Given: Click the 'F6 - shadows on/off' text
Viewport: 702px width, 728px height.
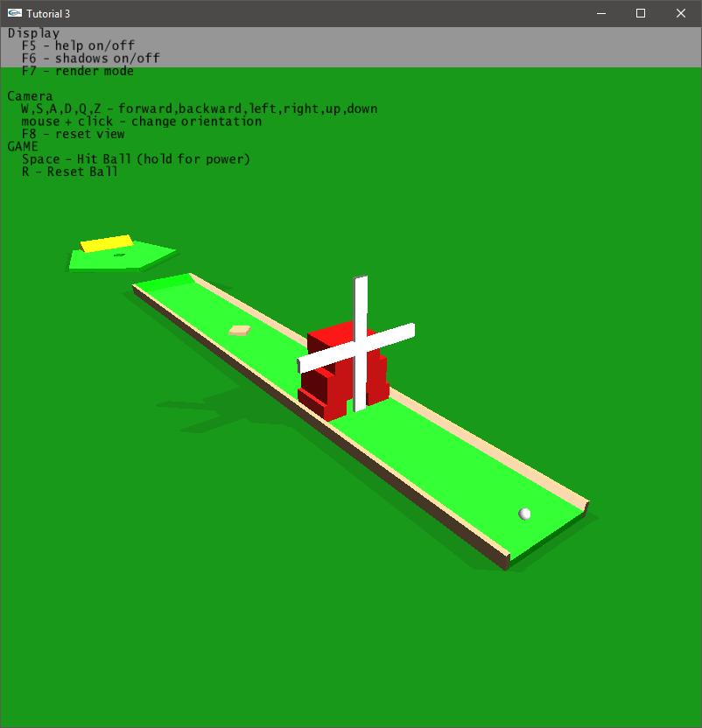Looking at the screenshot, I should (91, 58).
